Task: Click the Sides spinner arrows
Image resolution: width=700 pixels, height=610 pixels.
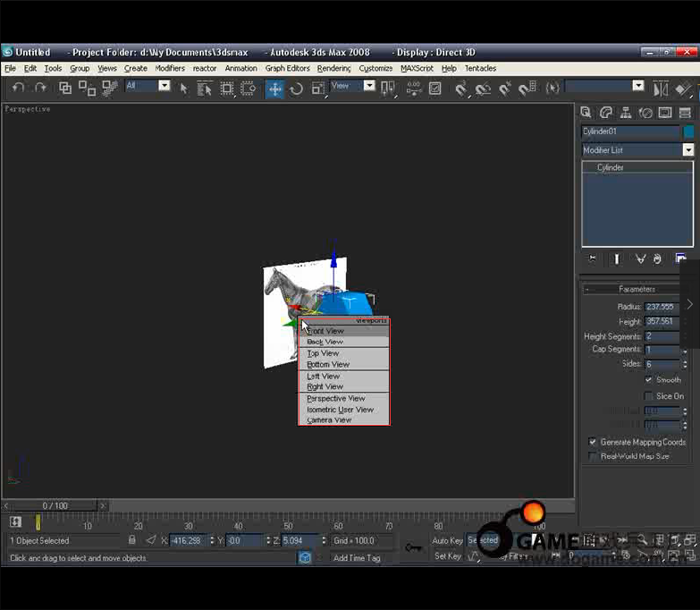Action: pos(685,364)
